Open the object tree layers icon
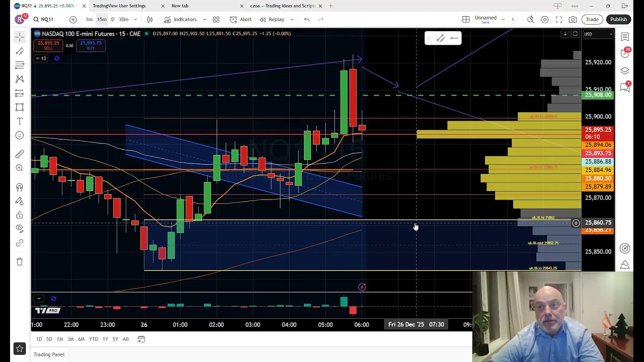 (x=625, y=71)
